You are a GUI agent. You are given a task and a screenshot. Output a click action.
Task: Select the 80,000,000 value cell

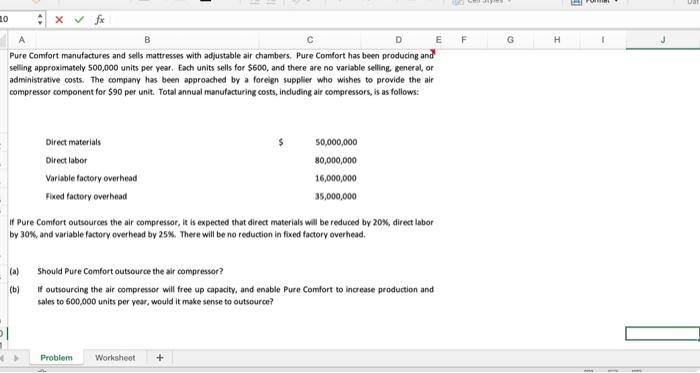[x=336, y=160]
